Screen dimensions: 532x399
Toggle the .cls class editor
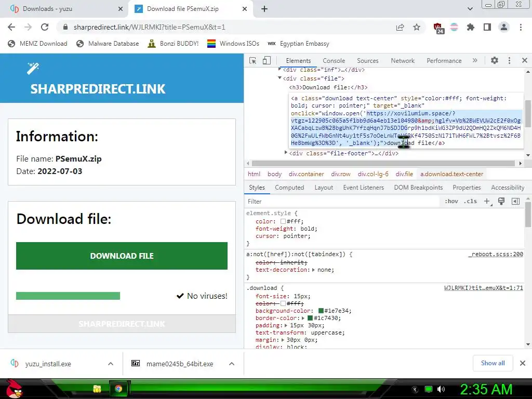click(470, 201)
